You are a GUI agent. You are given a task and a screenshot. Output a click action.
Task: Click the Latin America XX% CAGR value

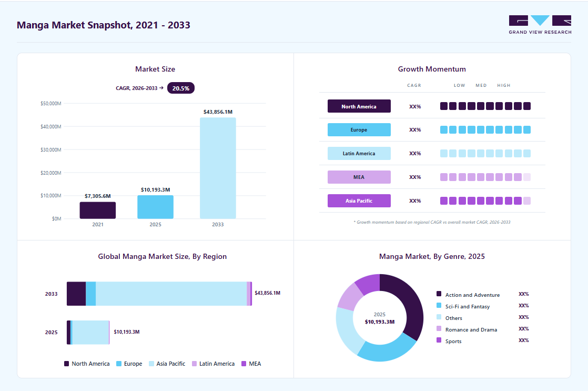[415, 154]
